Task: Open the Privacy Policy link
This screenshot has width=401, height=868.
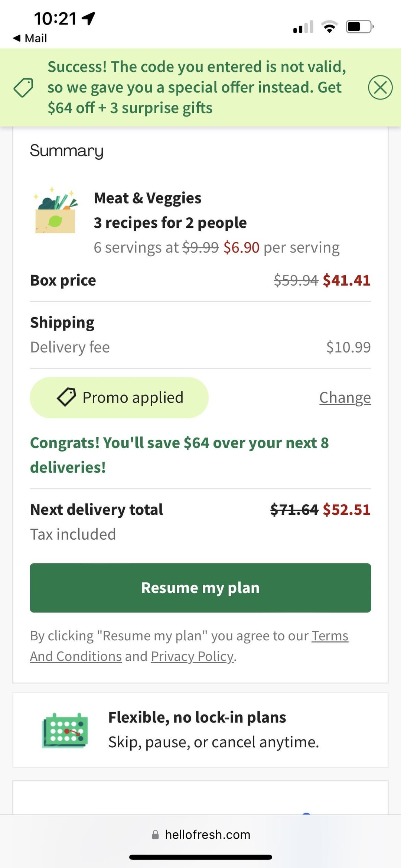Action: point(192,656)
